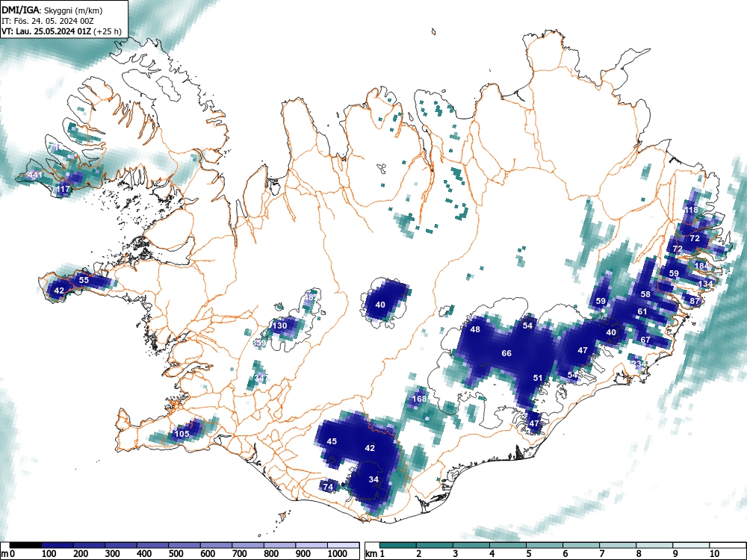The height and width of the screenshot is (560, 747).
Task: Click the visibility value 234
Action: (639, 364)
